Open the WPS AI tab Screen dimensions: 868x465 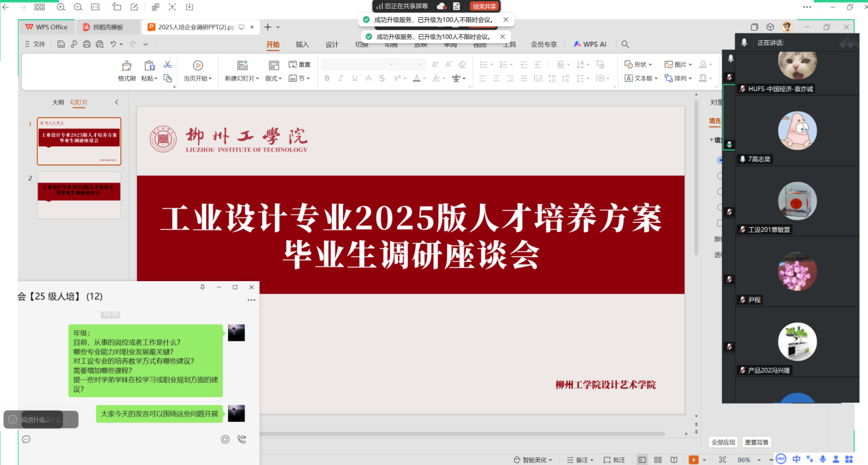(x=590, y=44)
